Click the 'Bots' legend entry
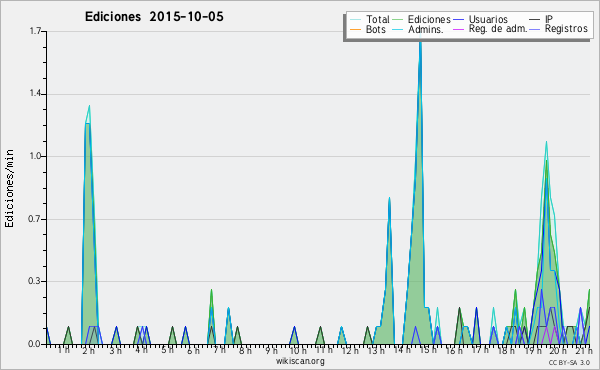Image resolution: width=600 pixels, height=370 pixels. tap(376, 29)
